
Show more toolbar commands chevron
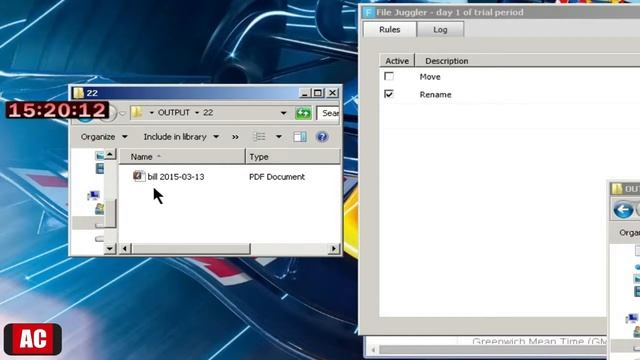(235, 137)
